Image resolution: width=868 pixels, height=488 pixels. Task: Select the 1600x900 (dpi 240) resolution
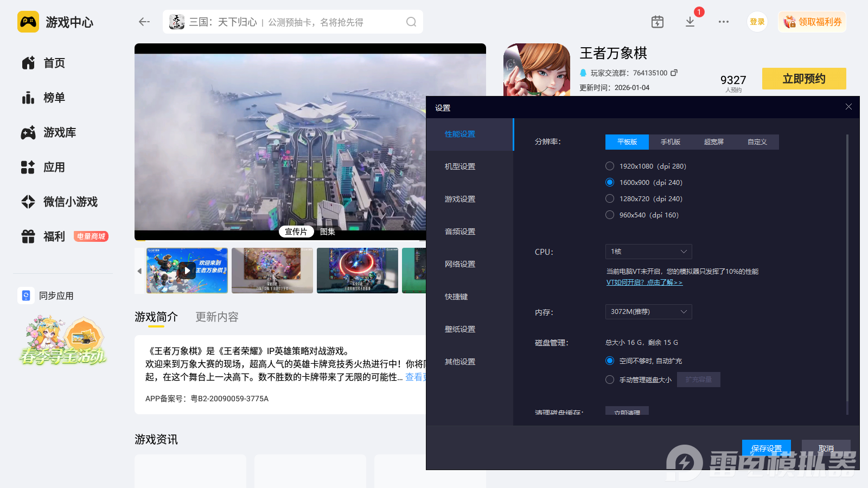click(610, 182)
